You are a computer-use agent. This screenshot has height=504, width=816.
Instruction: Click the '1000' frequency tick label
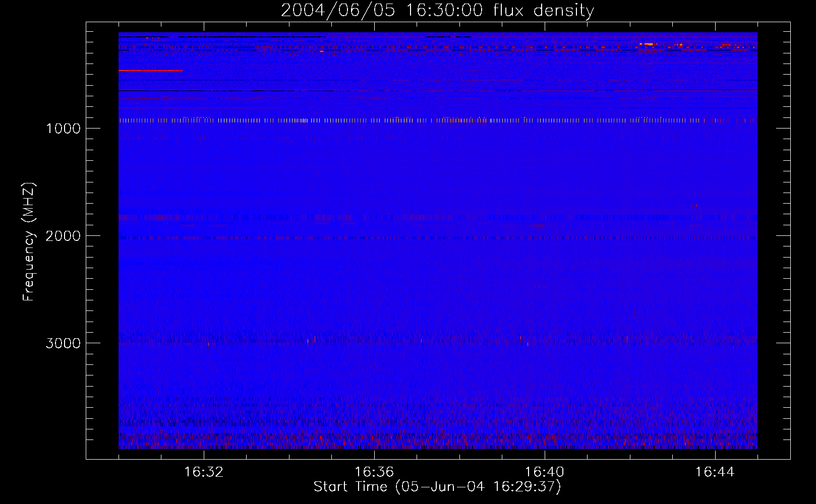click(x=63, y=129)
